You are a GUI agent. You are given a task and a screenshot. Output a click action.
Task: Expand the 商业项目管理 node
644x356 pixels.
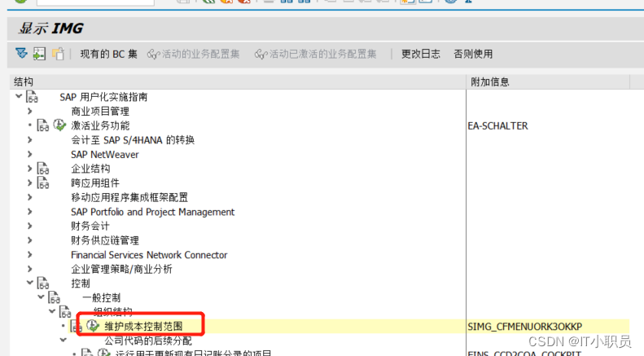[x=29, y=111]
